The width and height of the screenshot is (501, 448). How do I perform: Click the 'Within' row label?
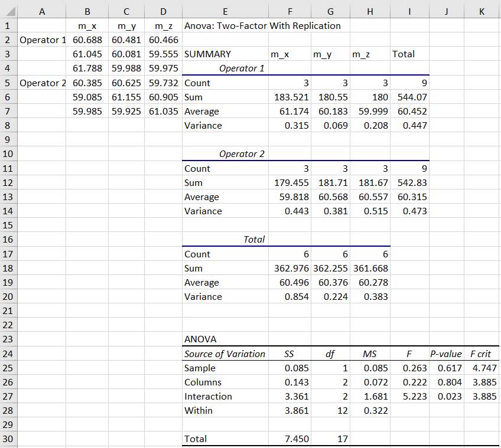[x=198, y=410]
